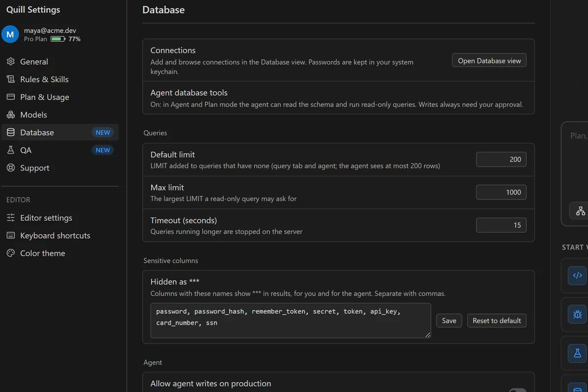Click the Timeout seconds field showing 15
This screenshot has width=588, height=392.
coord(501,225)
